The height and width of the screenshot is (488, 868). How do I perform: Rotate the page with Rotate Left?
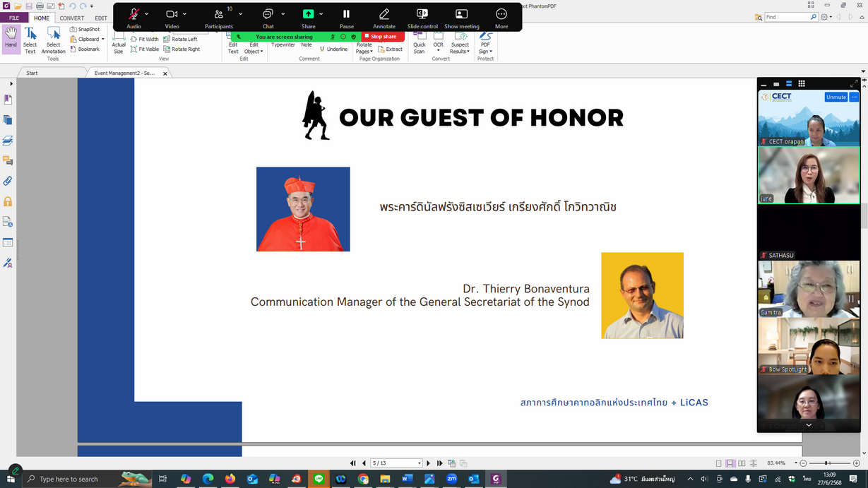coord(181,40)
